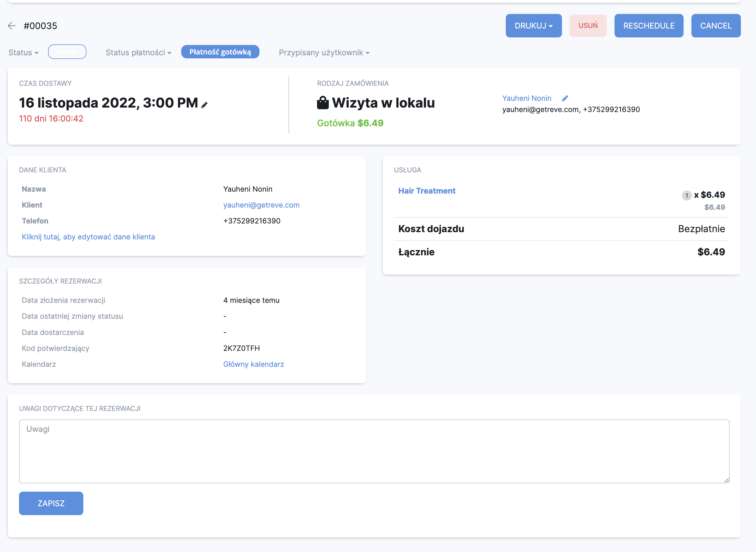Click yauheni@getreve.com email link
This screenshot has height=552, width=756.
261,205
